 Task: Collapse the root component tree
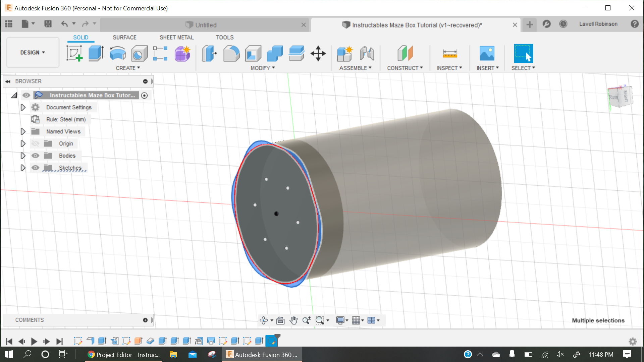pyautogui.click(x=14, y=96)
